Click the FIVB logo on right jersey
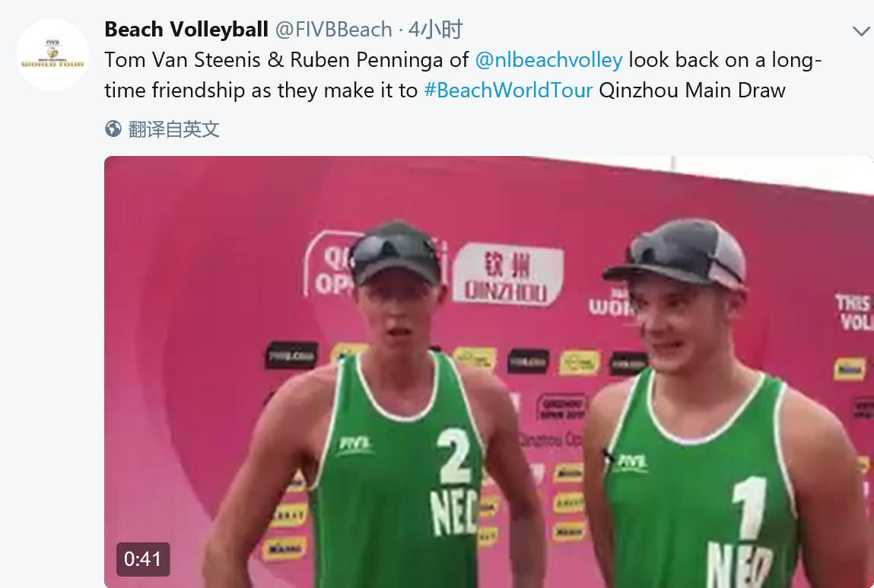 tap(631, 462)
